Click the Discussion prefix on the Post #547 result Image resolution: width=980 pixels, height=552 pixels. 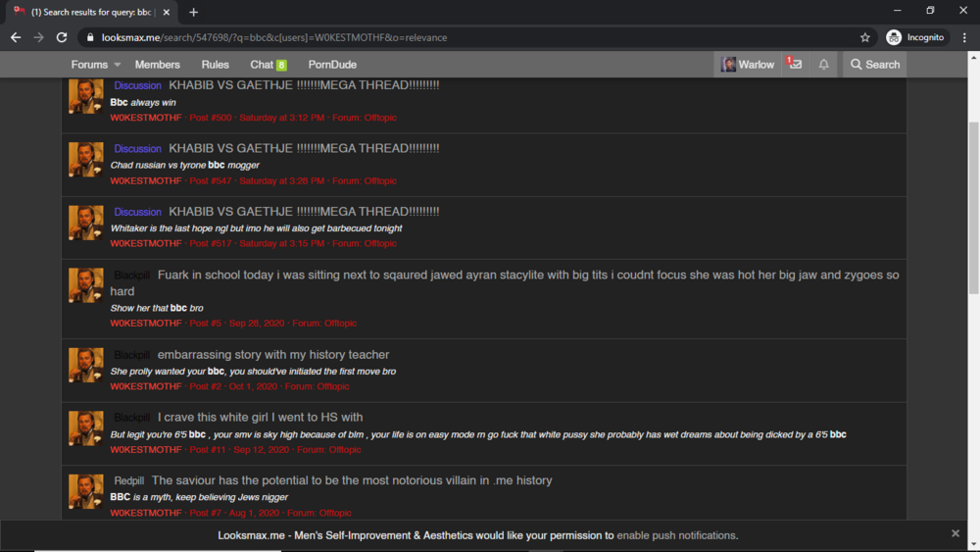[x=137, y=149]
